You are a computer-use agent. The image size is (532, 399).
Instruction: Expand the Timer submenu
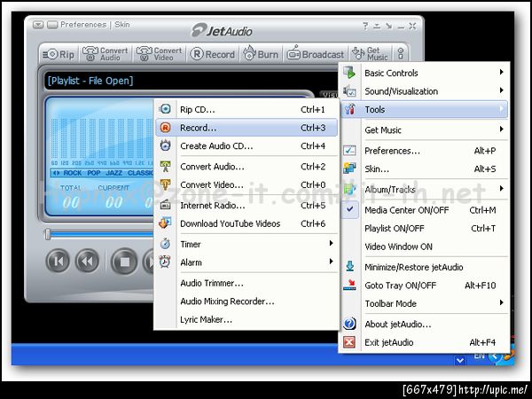[331, 243]
